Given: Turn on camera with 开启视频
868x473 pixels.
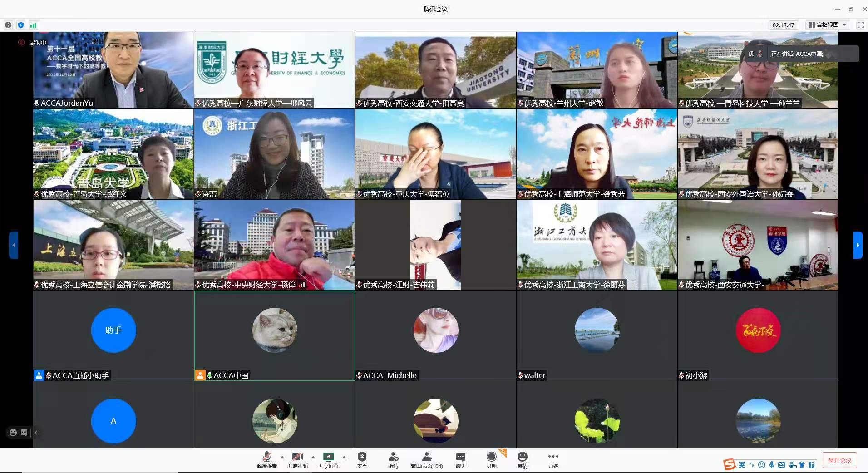Looking at the screenshot, I should click(x=297, y=459).
